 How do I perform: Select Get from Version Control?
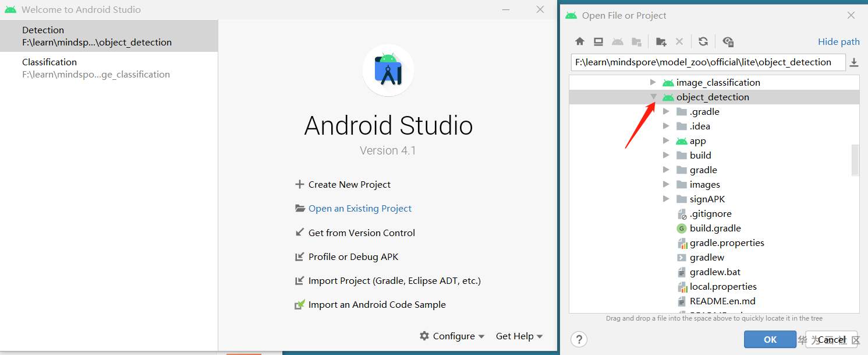(x=355, y=233)
